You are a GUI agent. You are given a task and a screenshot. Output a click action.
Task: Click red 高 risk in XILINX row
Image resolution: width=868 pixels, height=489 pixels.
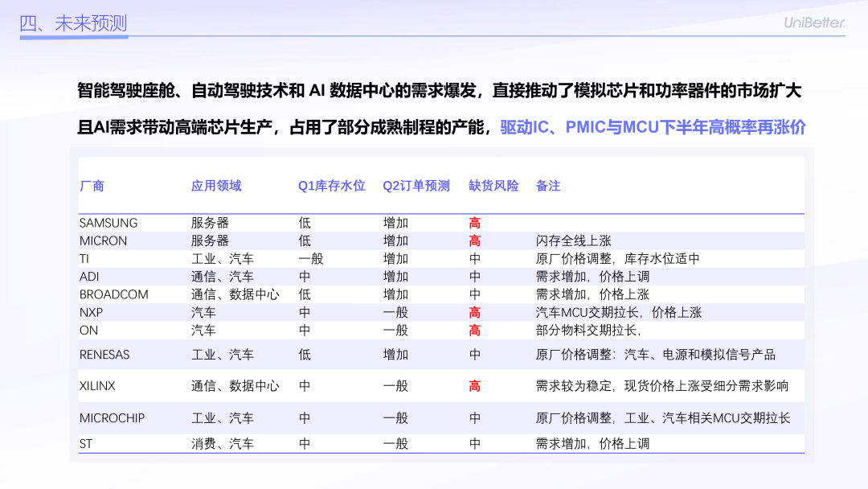click(475, 386)
